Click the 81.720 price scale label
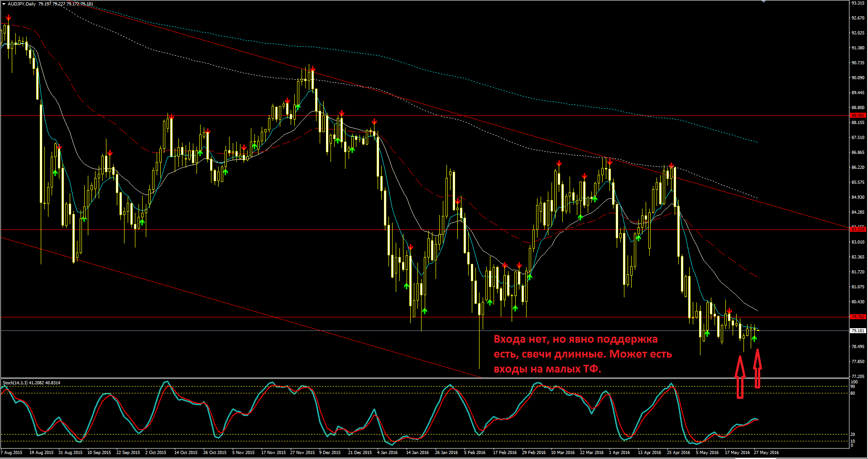The width and height of the screenshot is (868, 459). [x=858, y=272]
